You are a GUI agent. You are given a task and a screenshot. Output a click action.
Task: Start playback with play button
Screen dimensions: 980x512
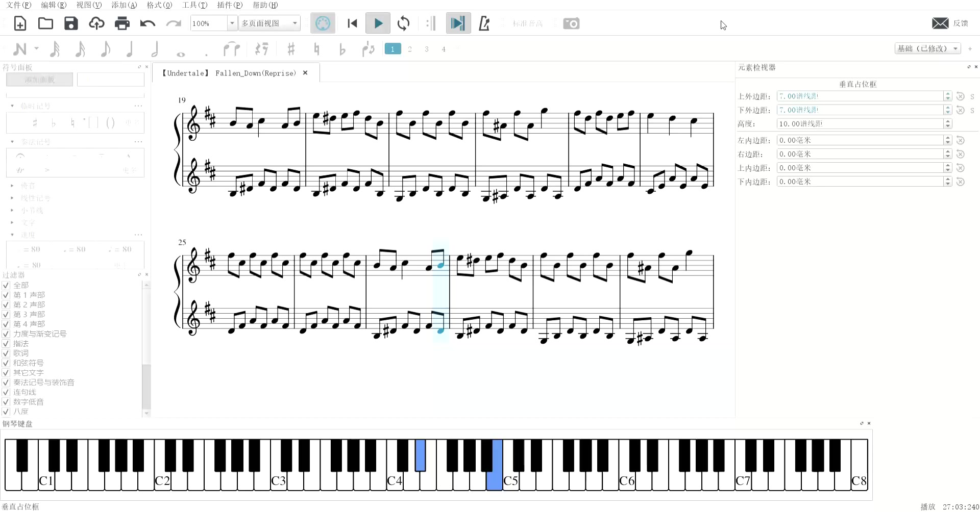[x=378, y=23]
